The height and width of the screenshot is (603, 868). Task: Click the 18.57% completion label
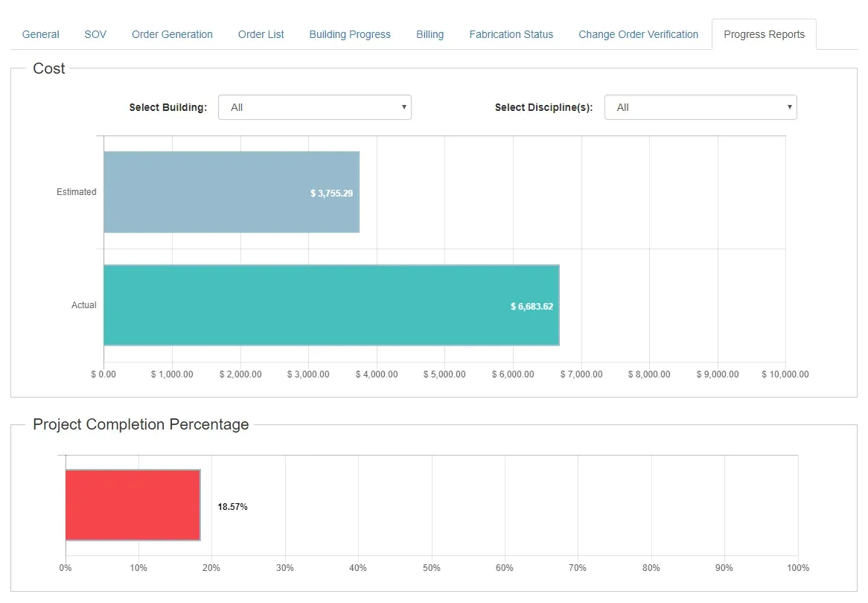[x=232, y=507]
